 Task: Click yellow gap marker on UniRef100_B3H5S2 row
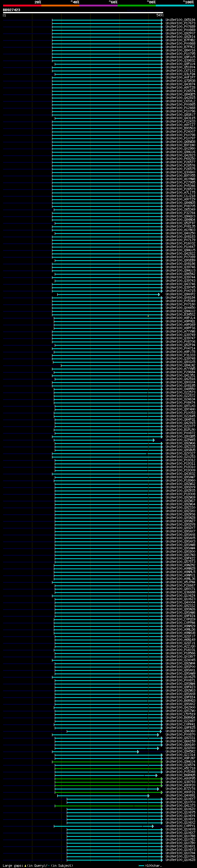pyautogui.click(x=148, y=316)
